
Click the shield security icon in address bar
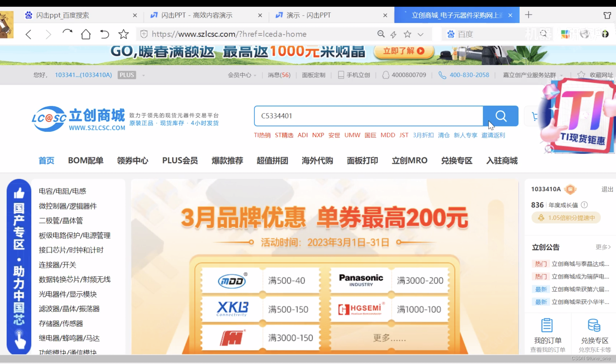pos(144,34)
